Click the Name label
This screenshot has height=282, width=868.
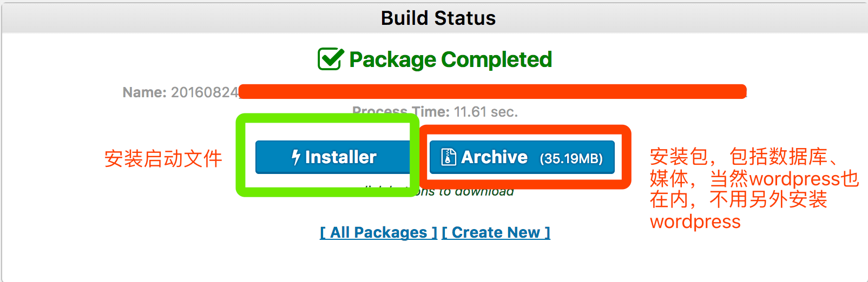[x=144, y=92]
